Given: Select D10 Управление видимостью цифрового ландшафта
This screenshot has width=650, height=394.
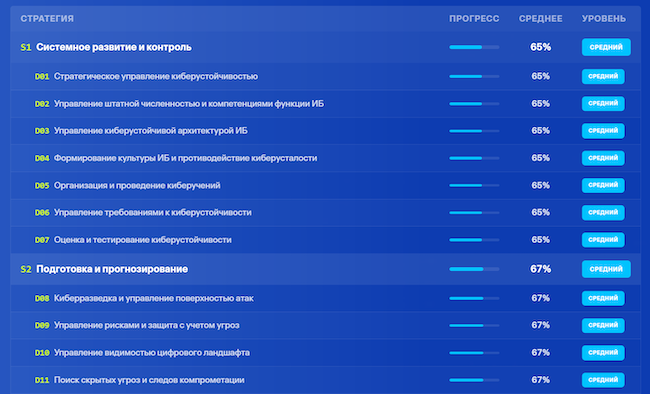Looking at the screenshot, I should pos(325,353).
